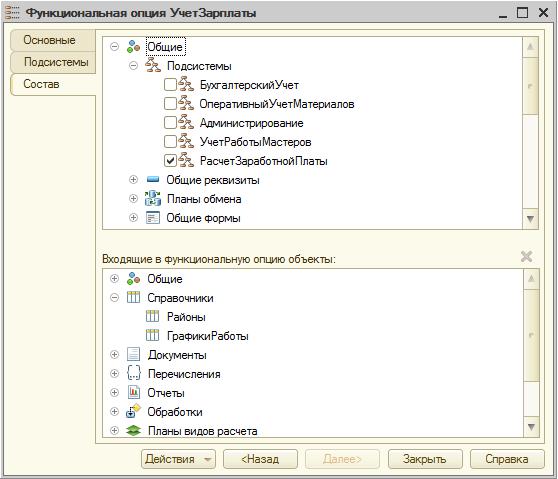
Task: Click the БухгалтерскийУчет subsystem icon
Action: pyautogui.click(x=186, y=85)
